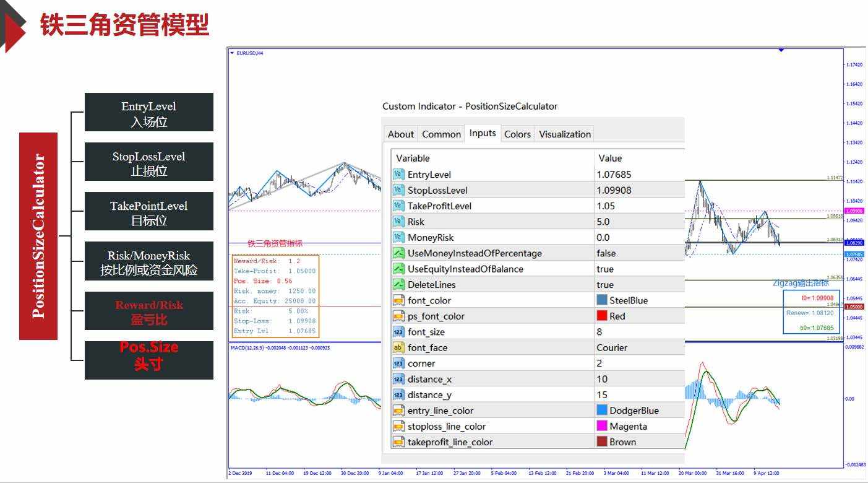Click the font_face string icon
The width and height of the screenshot is (868, 483).
click(399, 347)
